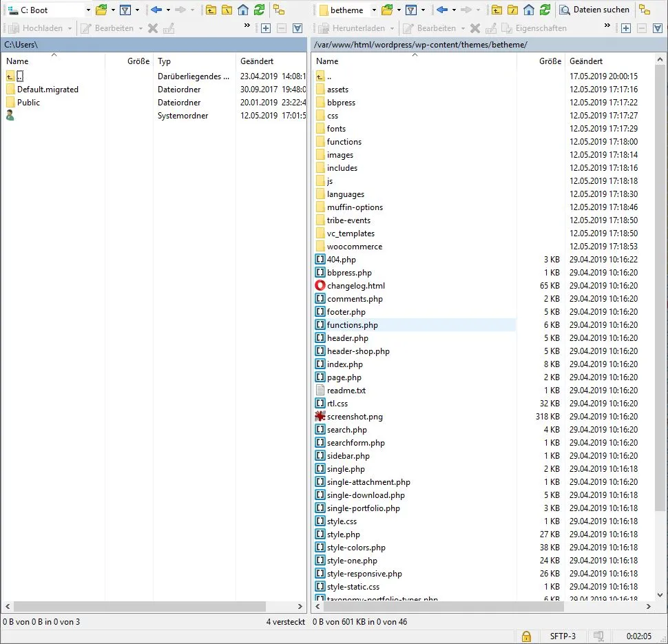This screenshot has width=668, height=644.
Task: Click the remote horizontal scrollbar thumb
Action: pos(443,606)
